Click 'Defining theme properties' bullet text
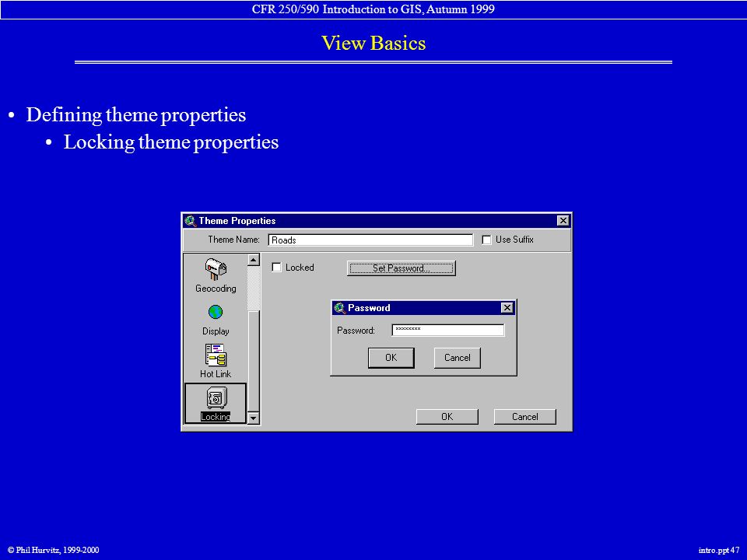The height and width of the screenshot is (560, 747). click(x=135, y=115)
